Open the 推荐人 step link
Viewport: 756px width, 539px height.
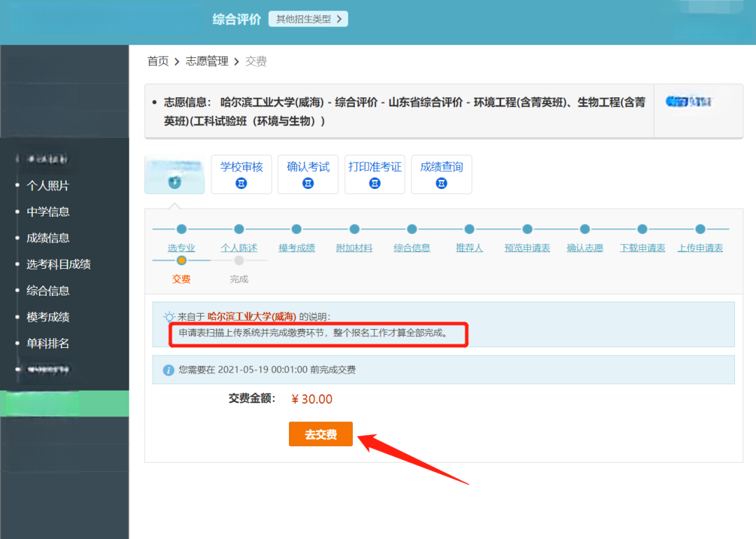[469, 248]
